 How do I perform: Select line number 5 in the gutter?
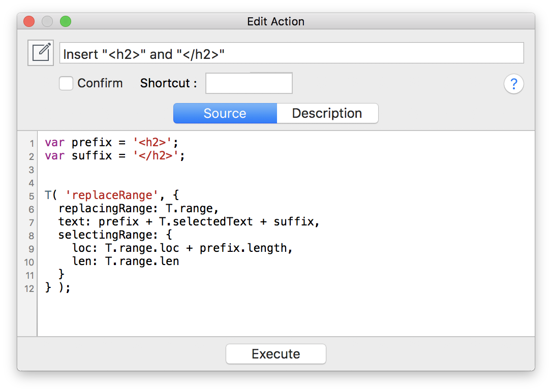(31, 195)
